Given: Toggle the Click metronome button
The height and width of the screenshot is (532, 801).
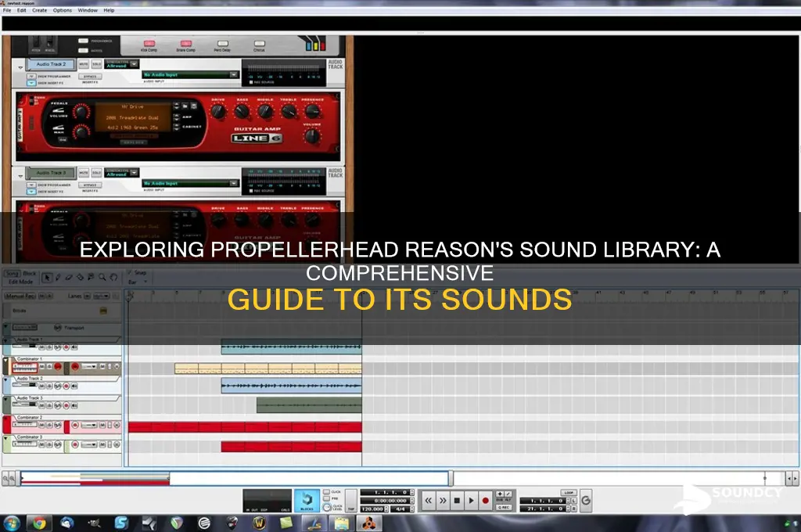Looking at the screenshot, I should point(326,492).
